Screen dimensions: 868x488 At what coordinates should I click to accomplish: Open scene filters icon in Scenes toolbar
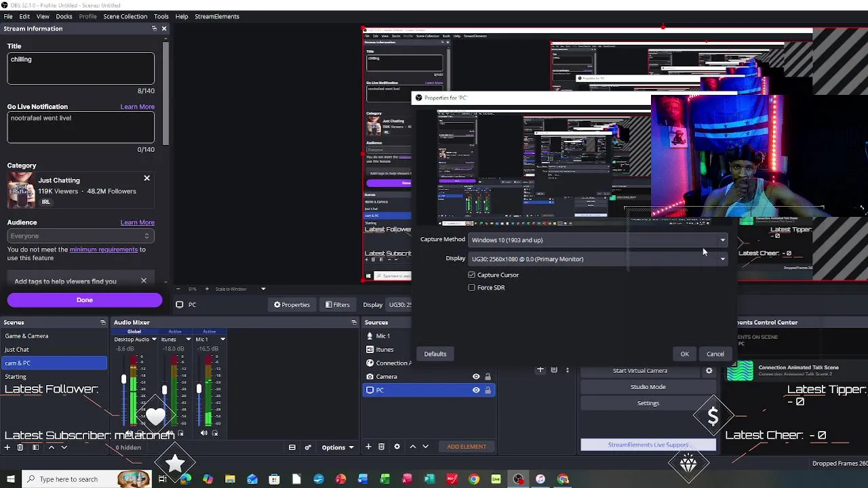[35, 447]
